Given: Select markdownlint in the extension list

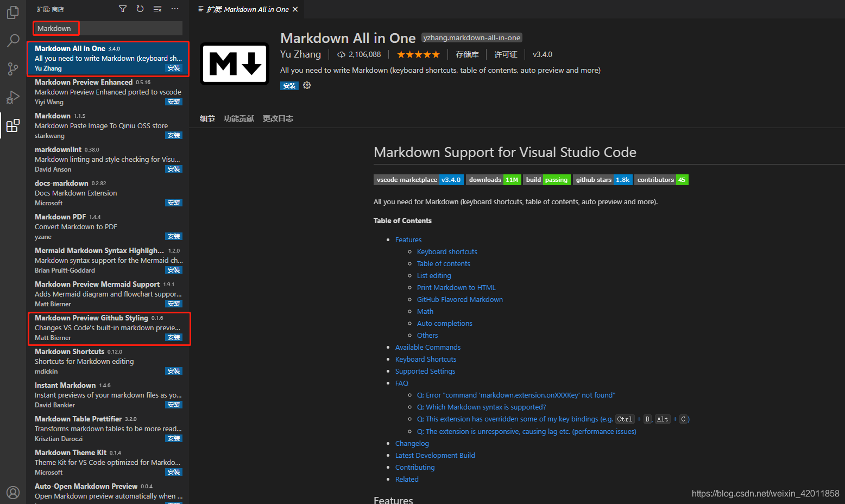Looking at the screenshot, I should coord(108,159).
